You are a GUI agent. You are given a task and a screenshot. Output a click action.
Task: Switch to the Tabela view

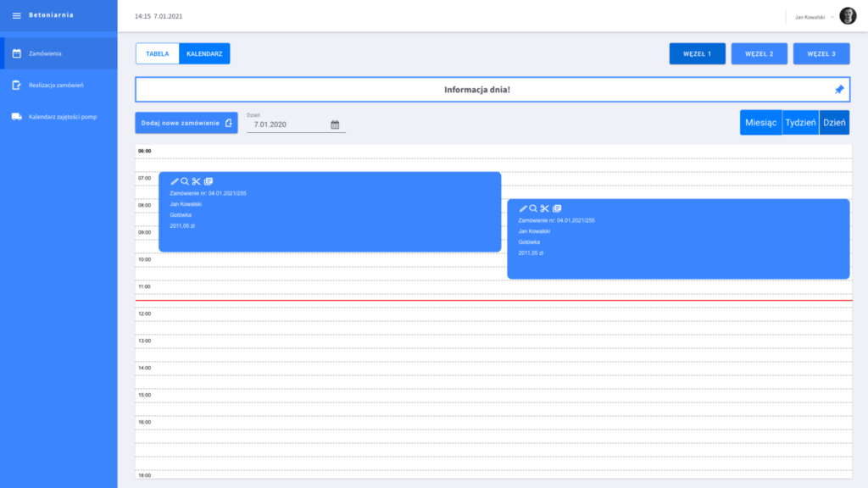(x=158, y=53)
